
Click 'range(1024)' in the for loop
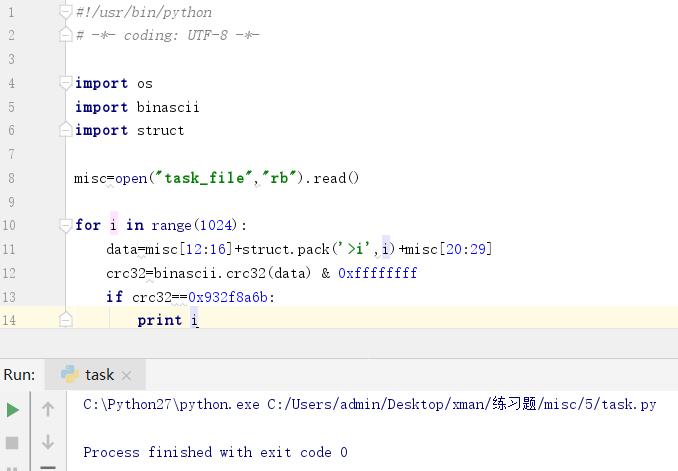click(x=195, y=225)
